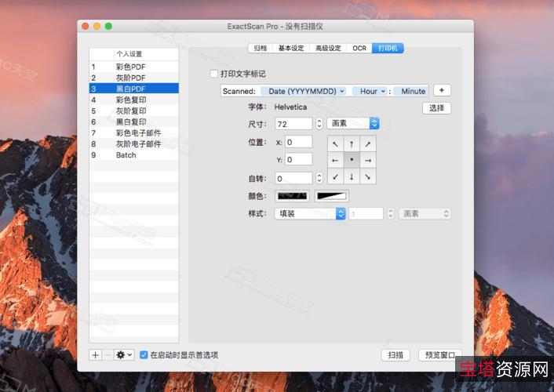Open the 样式 填装 style dropdown
Image resolution: width=554 pixels, height=392 pixels.
click(x=310, y=213)
